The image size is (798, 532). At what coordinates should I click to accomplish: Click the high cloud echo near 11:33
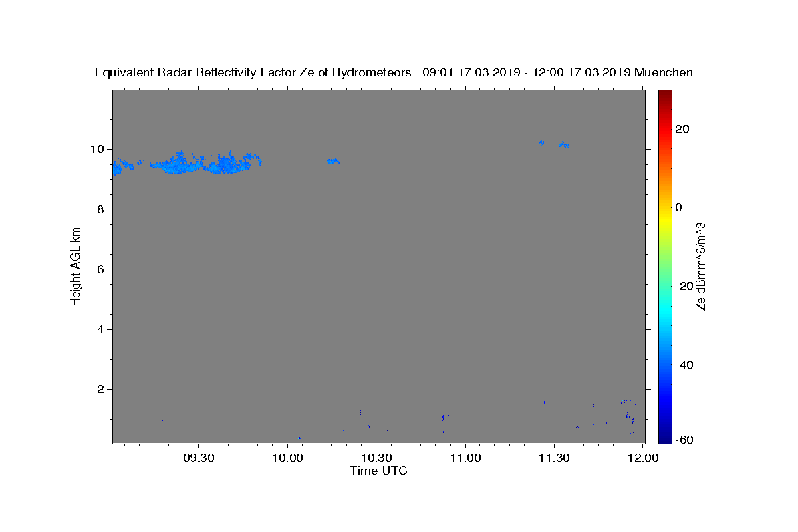(x=563, y=144)
